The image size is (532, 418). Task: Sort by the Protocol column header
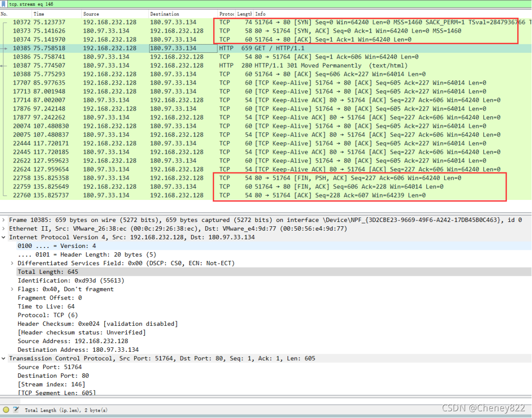pyautogui.click(x=227, y=14)
